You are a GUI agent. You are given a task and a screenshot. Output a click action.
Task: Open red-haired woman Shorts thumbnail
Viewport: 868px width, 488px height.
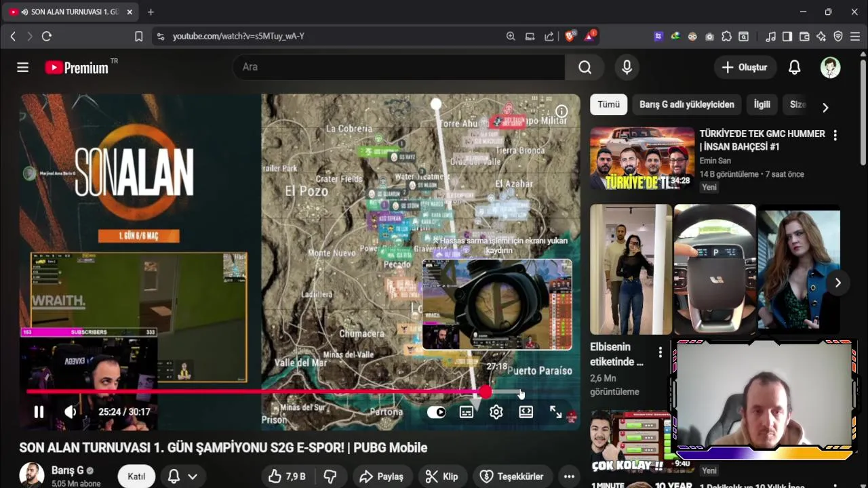point(799,269)
